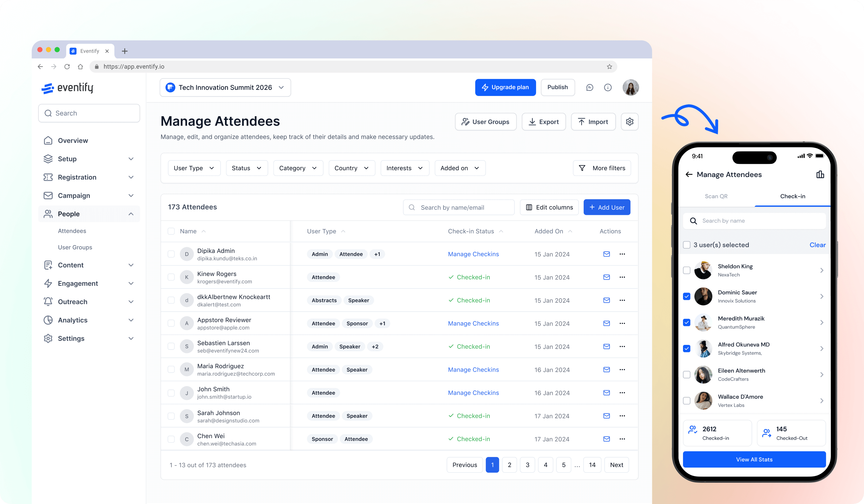Click the stats chart icon on phone header
The width and height of the screenshot is (864, 504).
click(820, 175)
